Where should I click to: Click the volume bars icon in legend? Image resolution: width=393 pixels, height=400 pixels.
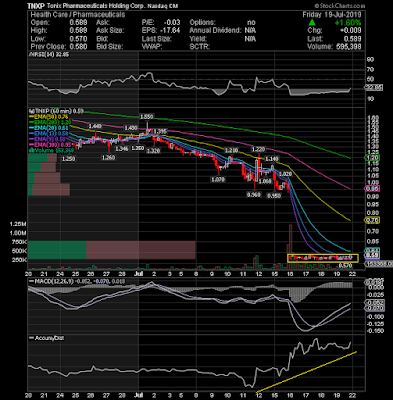pyautogui.click(x=30, y=150)
